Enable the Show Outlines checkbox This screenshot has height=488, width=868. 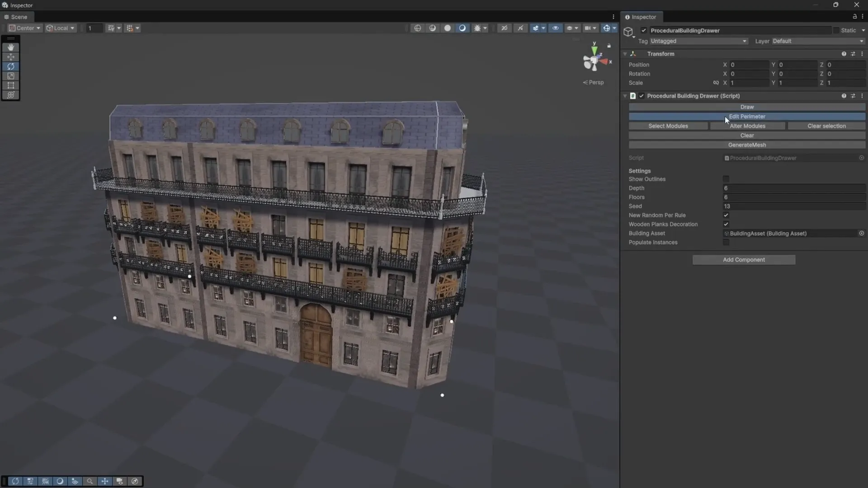(x=726, y=179)
